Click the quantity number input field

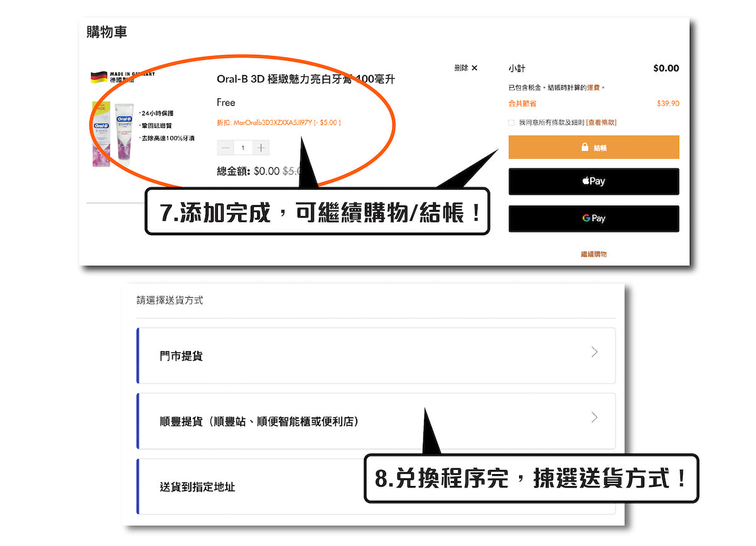coord(243,148)
